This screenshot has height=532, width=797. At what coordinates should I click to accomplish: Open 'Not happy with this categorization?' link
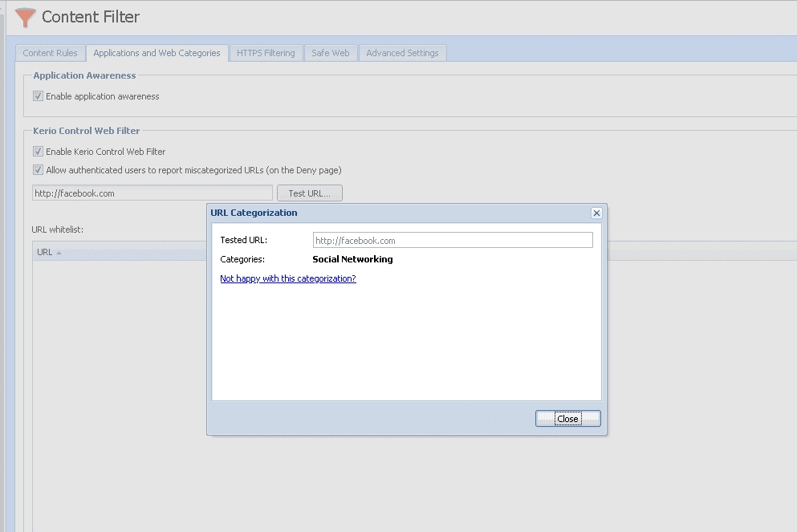287,278
